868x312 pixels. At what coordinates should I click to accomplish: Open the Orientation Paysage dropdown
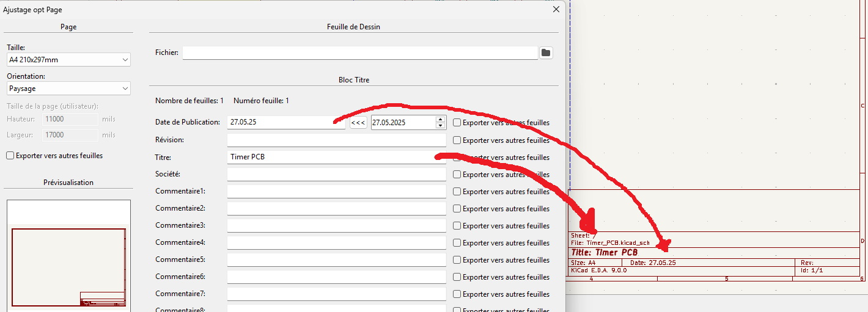click(68, 89)
